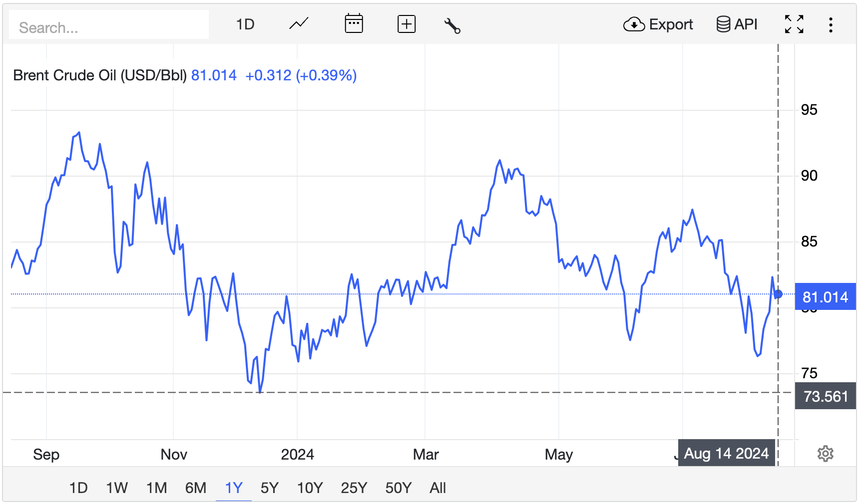Click the 90 price axis label
858x504 pixels.
(809, 176)
